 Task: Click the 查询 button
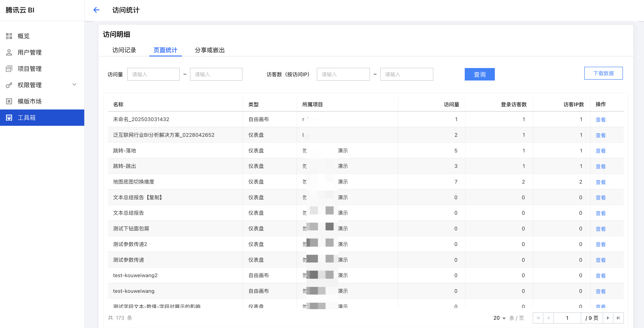tap(479, 74)
